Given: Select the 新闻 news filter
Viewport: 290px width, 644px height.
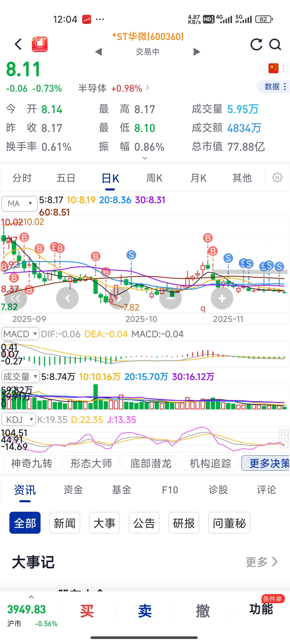Looking at the screenshot, I should [x=65, y=523].
